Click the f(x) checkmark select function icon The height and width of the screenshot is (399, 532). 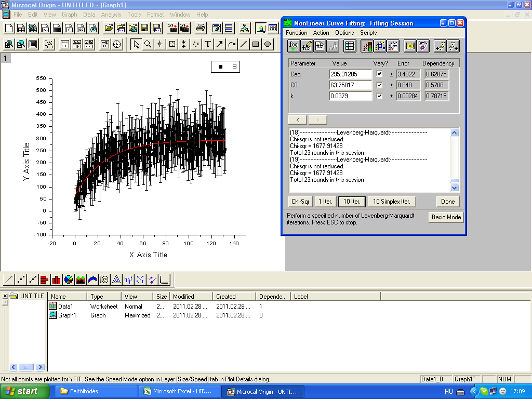coord(294,46)
